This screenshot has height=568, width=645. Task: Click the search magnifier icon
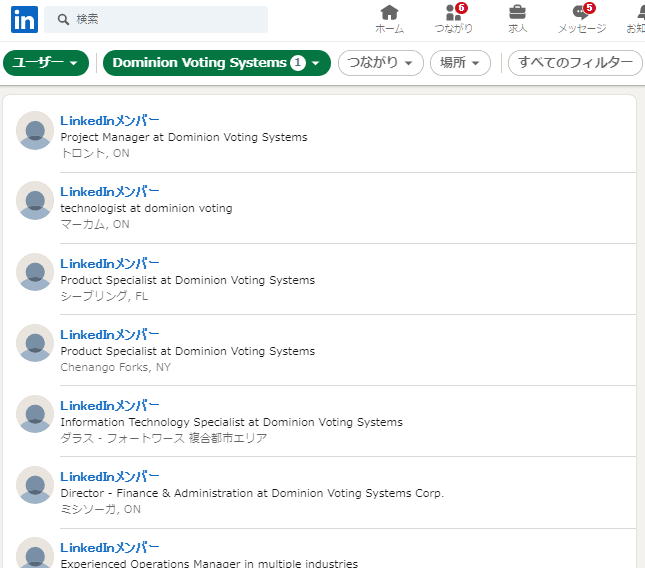[63, 19]
